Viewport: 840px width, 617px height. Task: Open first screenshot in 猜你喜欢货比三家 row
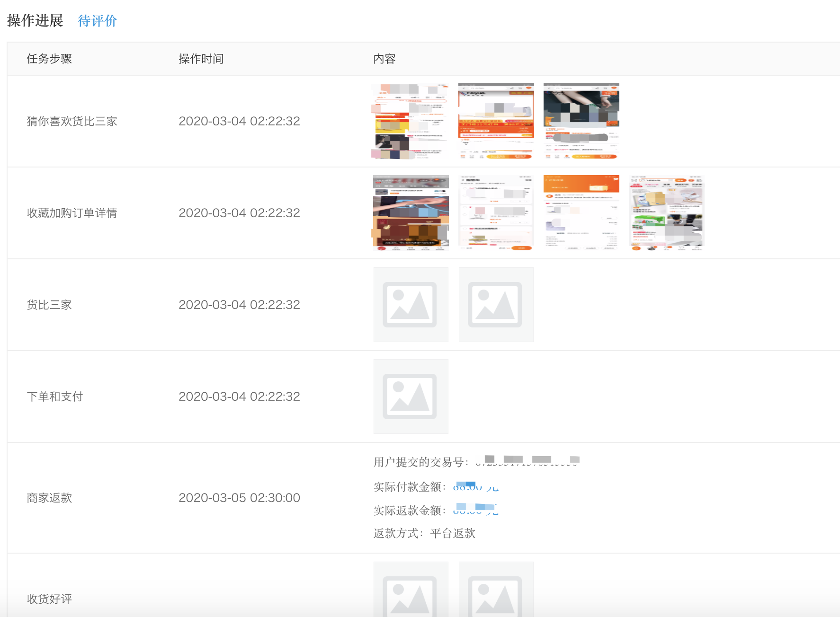tap(411, 121)
